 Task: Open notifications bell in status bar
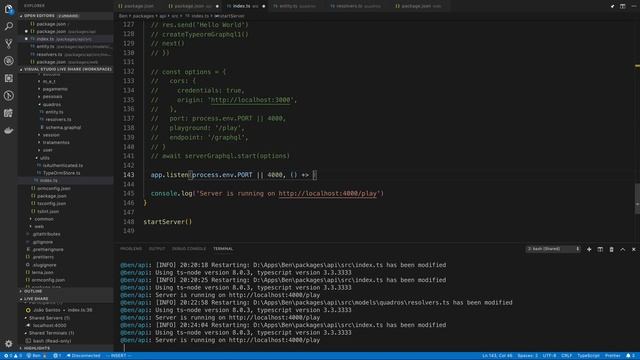coord(631,356)
